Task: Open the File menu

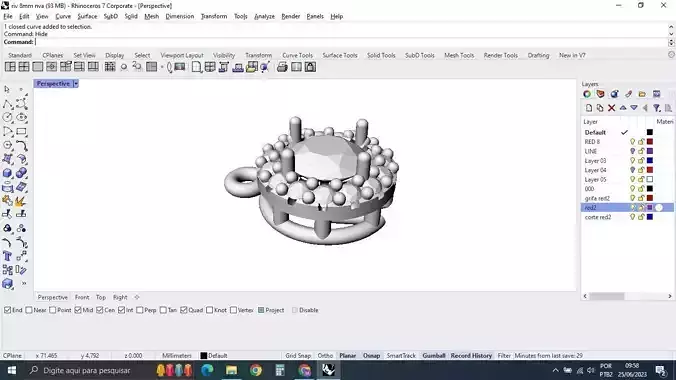Action: pyautogui.click(x=8, y=16)
